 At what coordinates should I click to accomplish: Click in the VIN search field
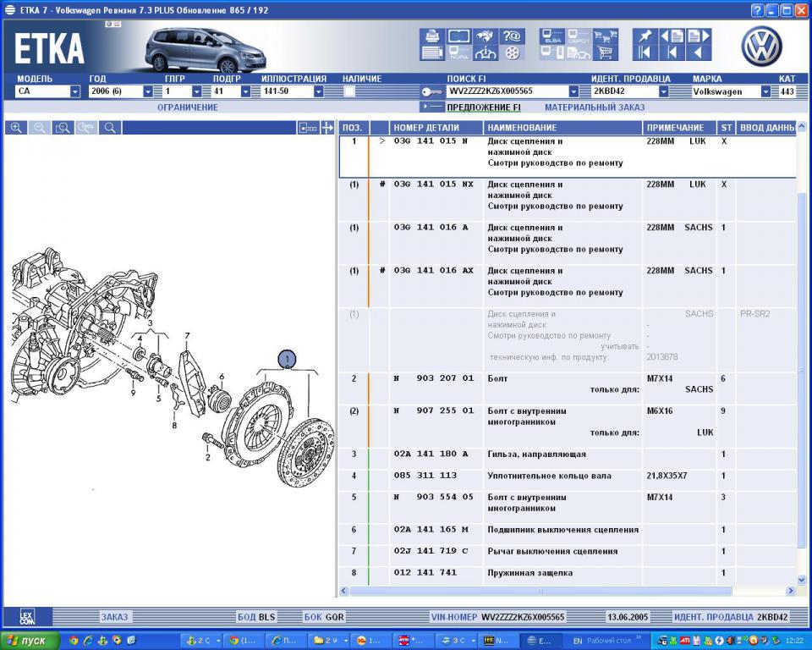[x=507, y=91]
